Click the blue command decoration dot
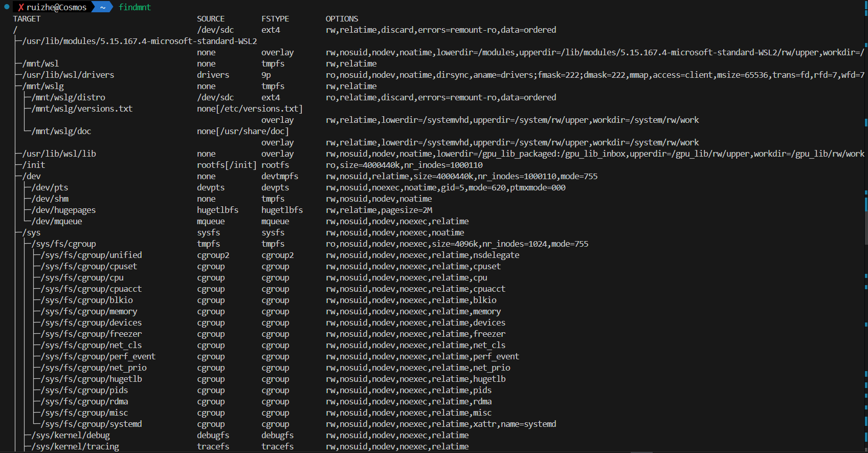 tap(7, 7)
